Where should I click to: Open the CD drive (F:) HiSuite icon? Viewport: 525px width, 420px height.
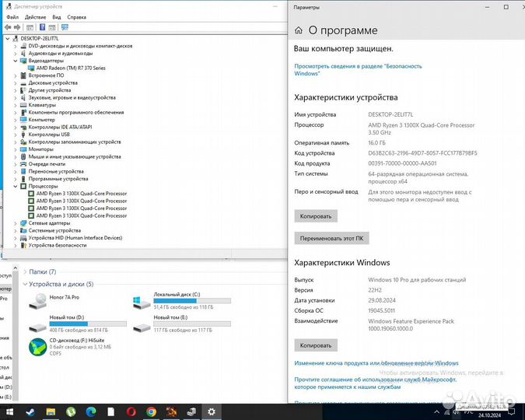click(37, 347)
